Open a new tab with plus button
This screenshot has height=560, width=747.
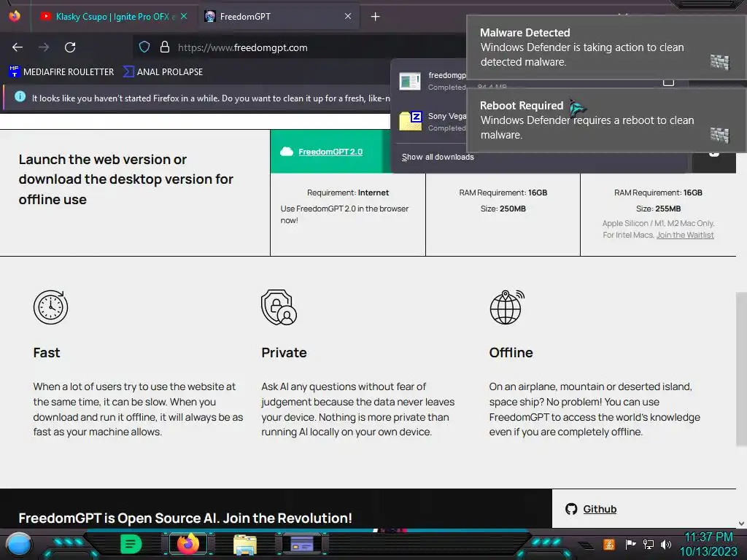click(x=376, y=17)
